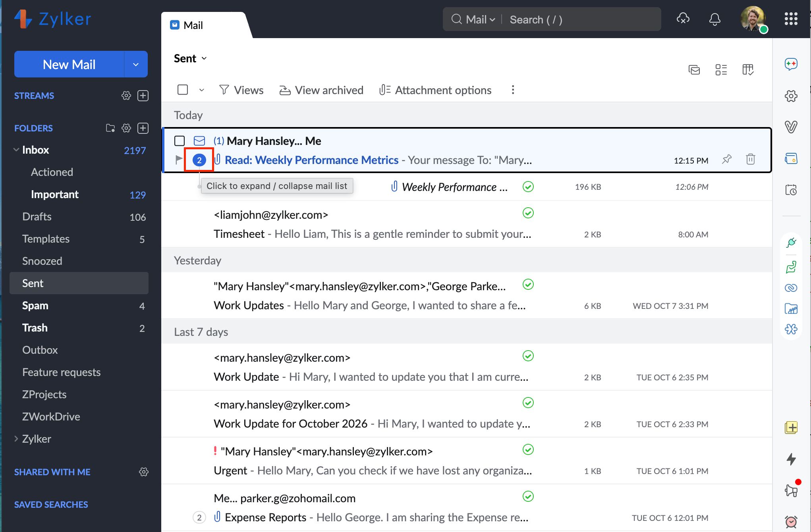Open the AI assistant chat icon
The image size is (811, 532).
point(791,64)
